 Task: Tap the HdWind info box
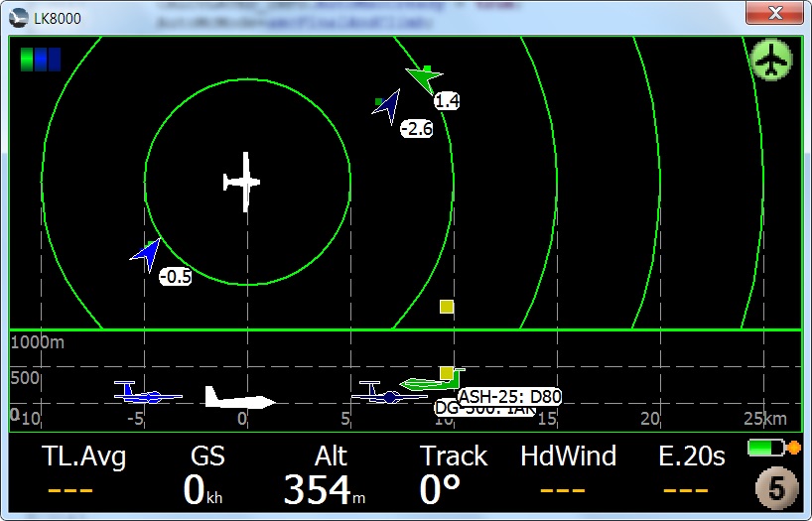568,472
